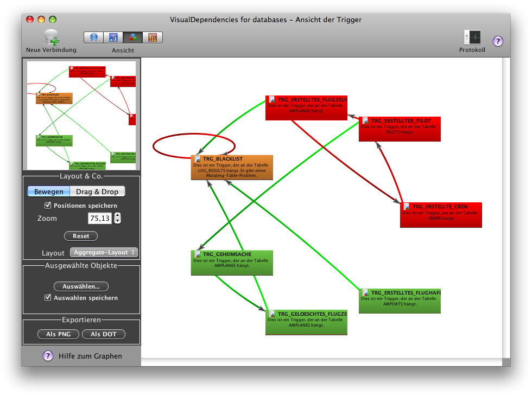
Task: Click the Zoom value input field
Action: (x=100, y=218)
